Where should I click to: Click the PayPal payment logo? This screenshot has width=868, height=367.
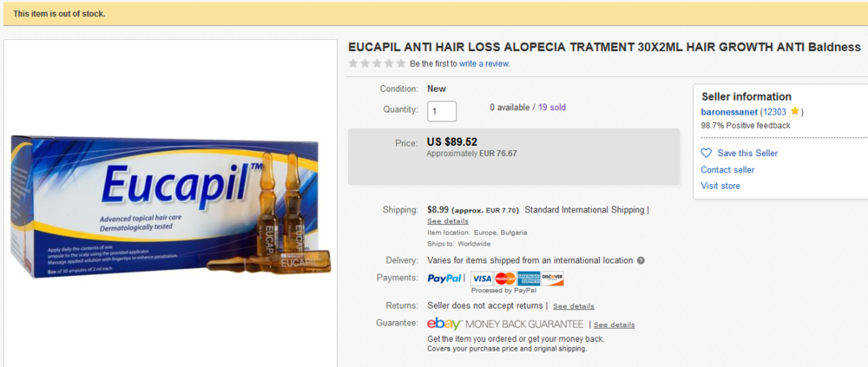pyautogui.click(x=444, y=278)
